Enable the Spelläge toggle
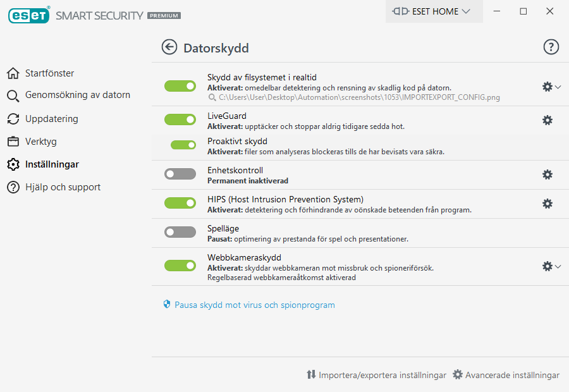 point(180,232)
